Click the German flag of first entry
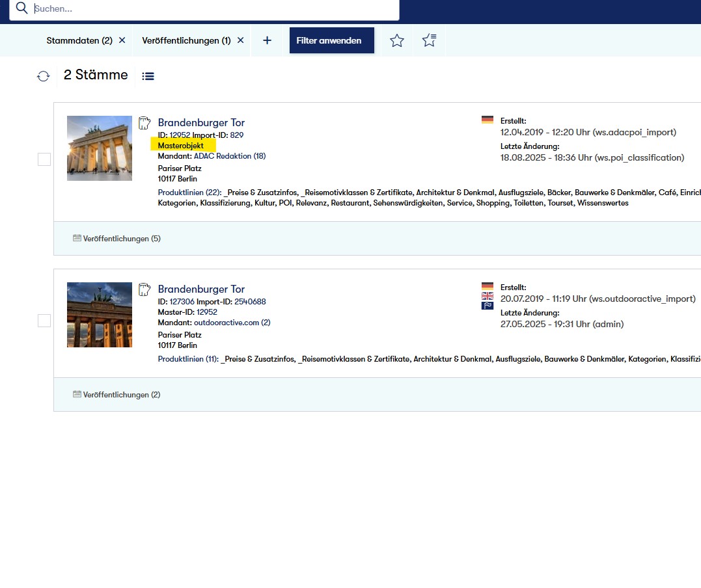 (487, 120)
